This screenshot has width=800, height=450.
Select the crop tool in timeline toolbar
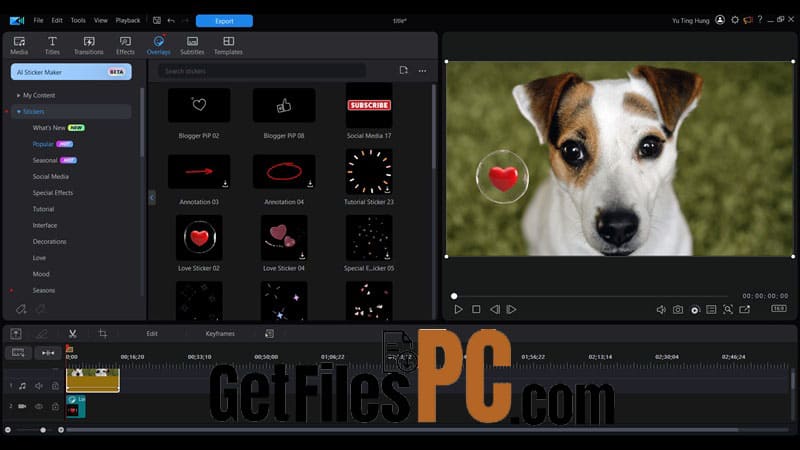point(103,334)
